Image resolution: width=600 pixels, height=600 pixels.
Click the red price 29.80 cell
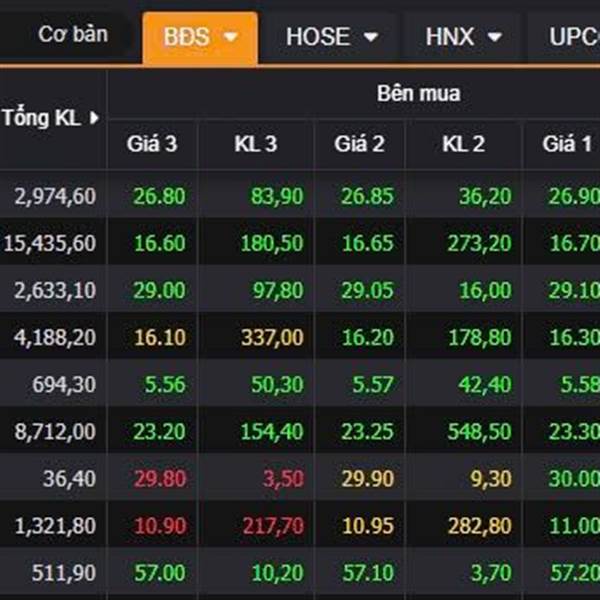pyautogui.click(x=160, y=479)
